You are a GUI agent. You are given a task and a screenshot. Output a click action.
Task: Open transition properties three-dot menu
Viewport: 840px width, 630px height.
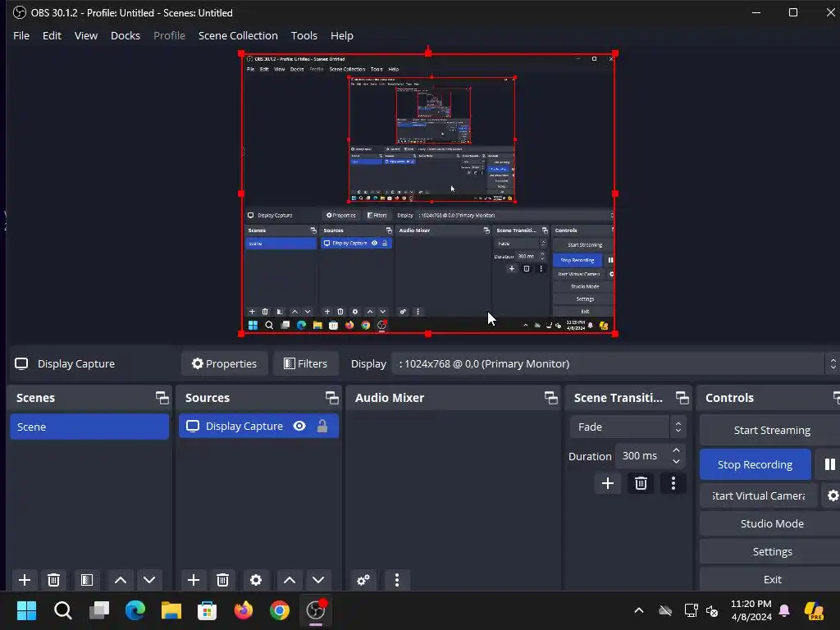pos(673,483)
